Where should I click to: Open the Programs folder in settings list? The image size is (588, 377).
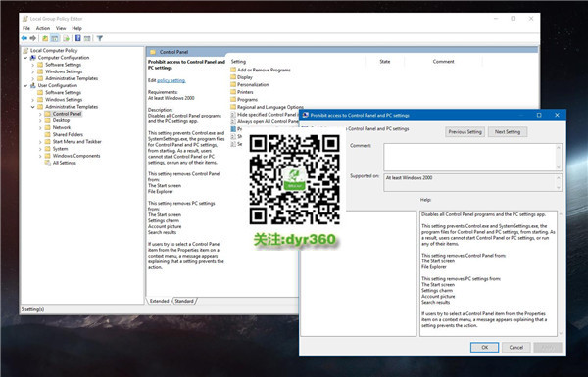tap(247, 100)
